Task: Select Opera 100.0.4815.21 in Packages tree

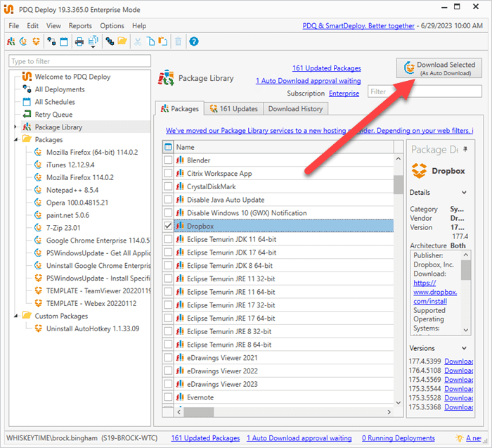Action: coord(77,203)
